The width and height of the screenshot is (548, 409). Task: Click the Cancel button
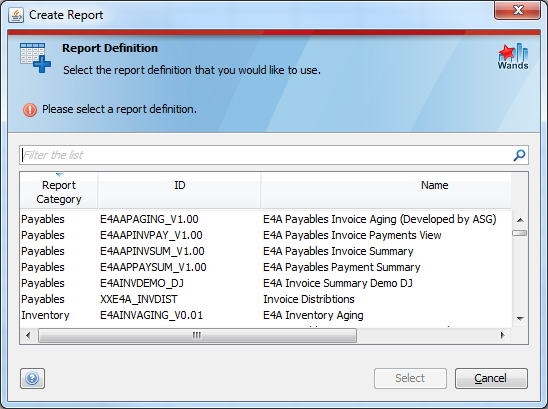pos(491,378)
